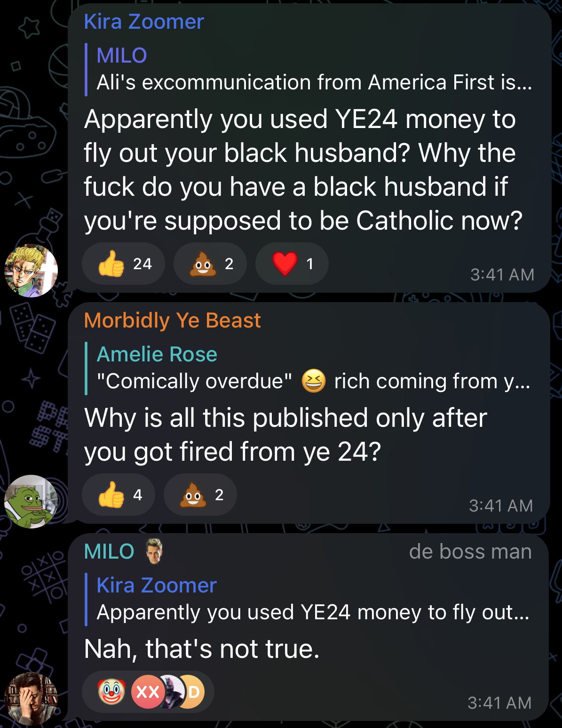Jump to quoted MILO excommunication message
The width and height of the screenshot is (562, 728).
[309, 69]
